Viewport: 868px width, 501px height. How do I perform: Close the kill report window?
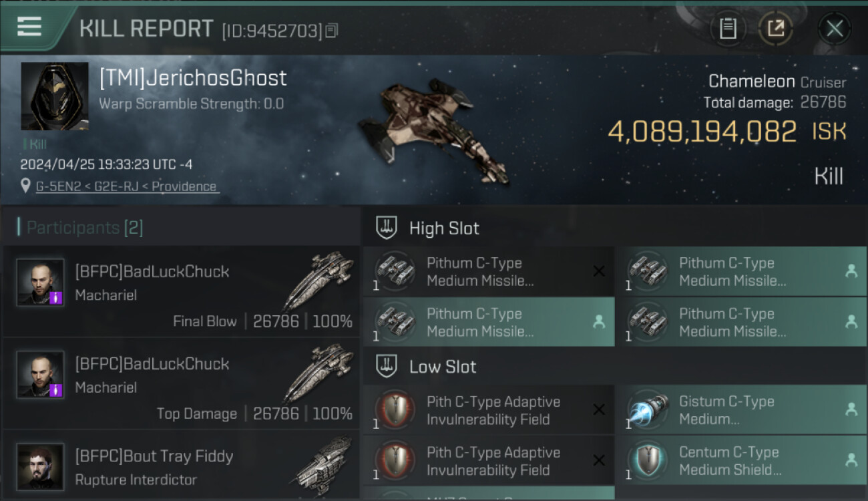(x=834, y=29)
